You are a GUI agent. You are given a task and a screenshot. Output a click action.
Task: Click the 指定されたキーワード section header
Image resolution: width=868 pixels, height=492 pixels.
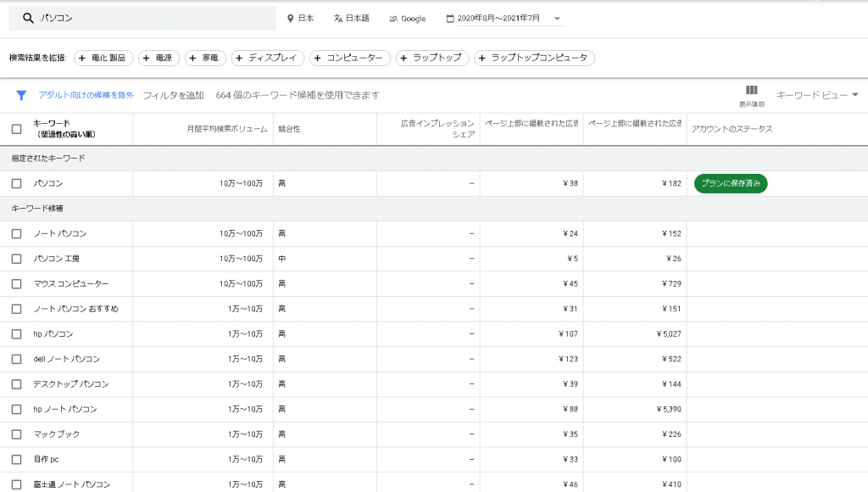click(x=48, y=159)
